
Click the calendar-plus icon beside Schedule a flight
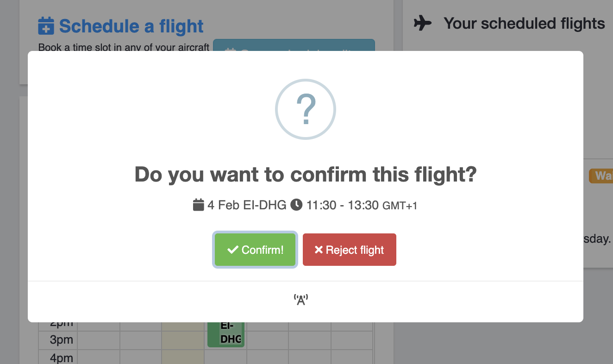[x=46, y=26]
